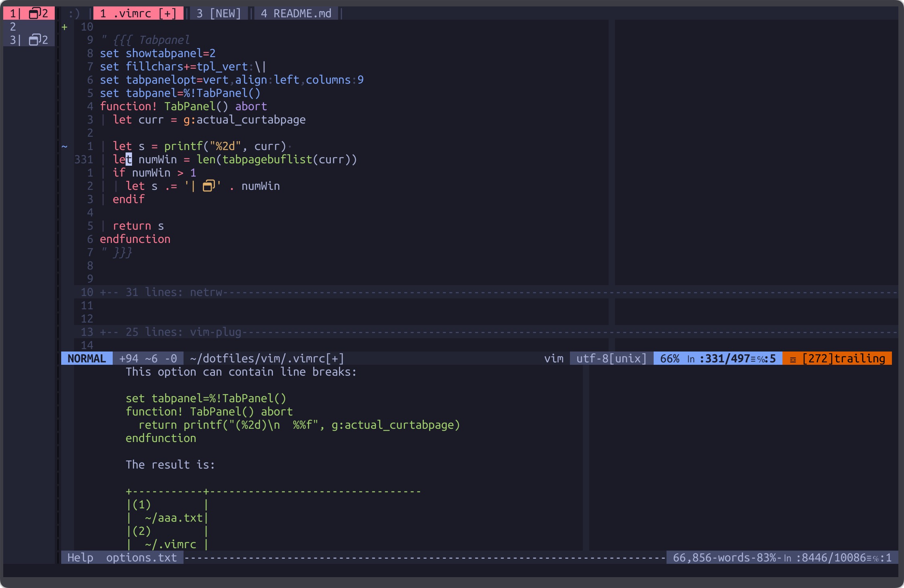904x588 pixels.
Task: Click the closing '}}}' fold marker
Action: click(x=117, y=252)
